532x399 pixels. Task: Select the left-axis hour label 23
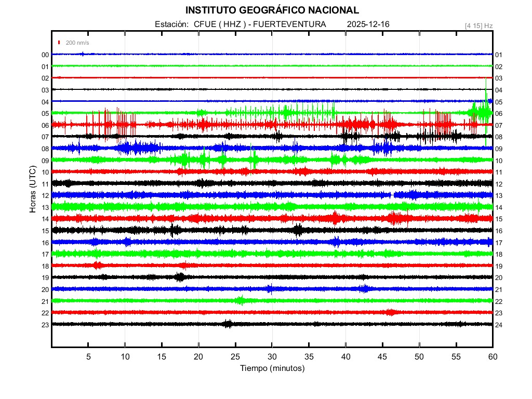(x=45, y=325)
